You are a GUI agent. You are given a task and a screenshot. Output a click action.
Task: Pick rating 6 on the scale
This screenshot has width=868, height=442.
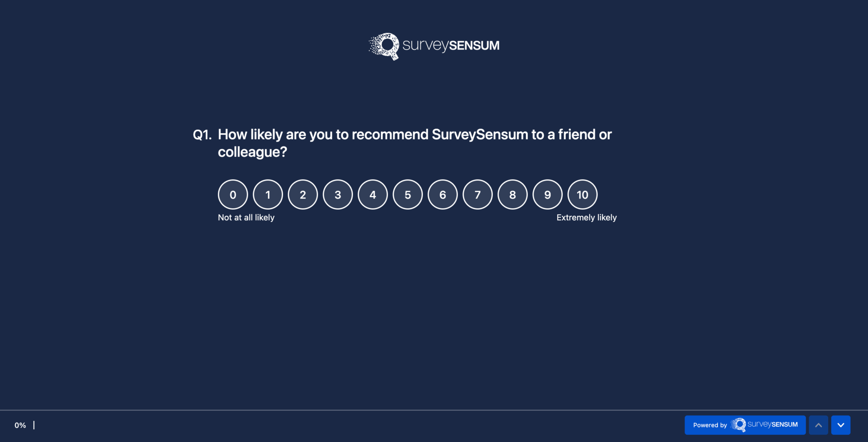(442, 195)
